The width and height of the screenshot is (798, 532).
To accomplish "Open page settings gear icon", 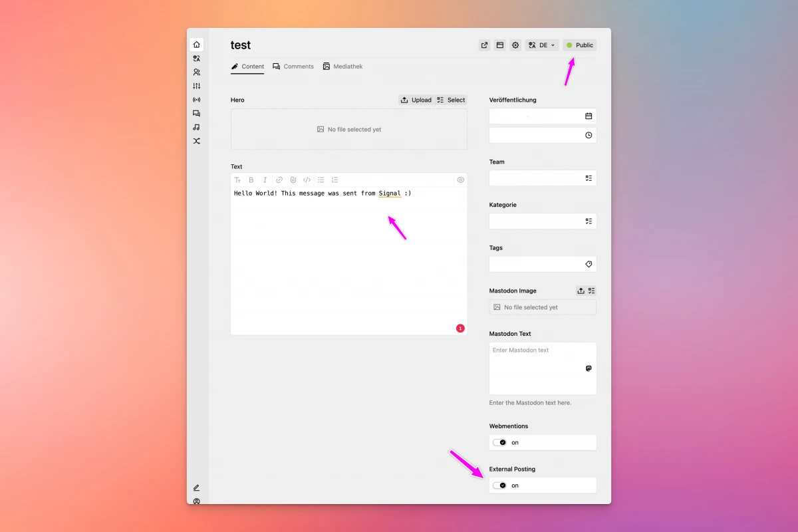I will [x=515, y=45].
